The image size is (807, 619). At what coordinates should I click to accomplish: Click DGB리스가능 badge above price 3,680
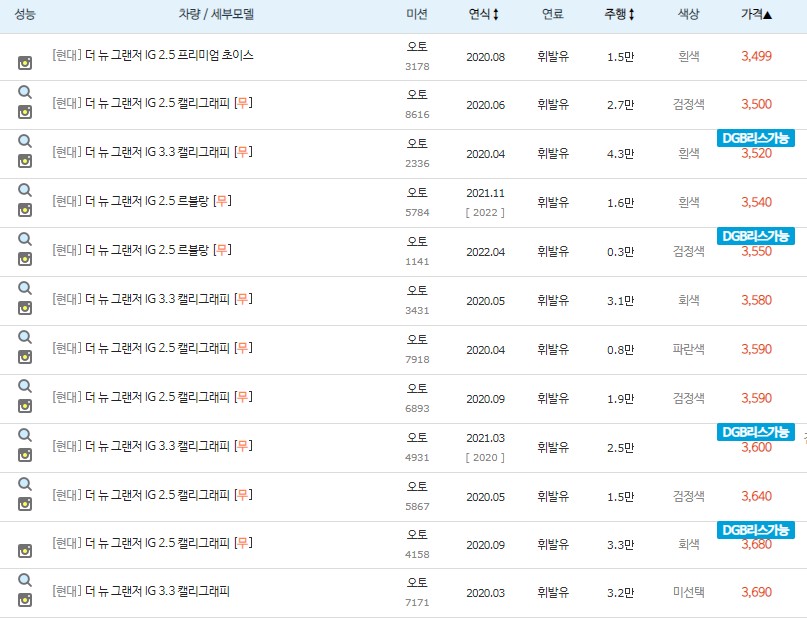[756, 530]
